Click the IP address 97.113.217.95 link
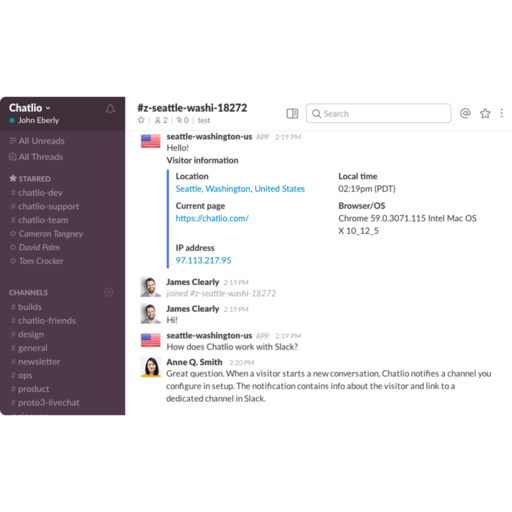Viewport: 512px width, 512px height. 203,260
